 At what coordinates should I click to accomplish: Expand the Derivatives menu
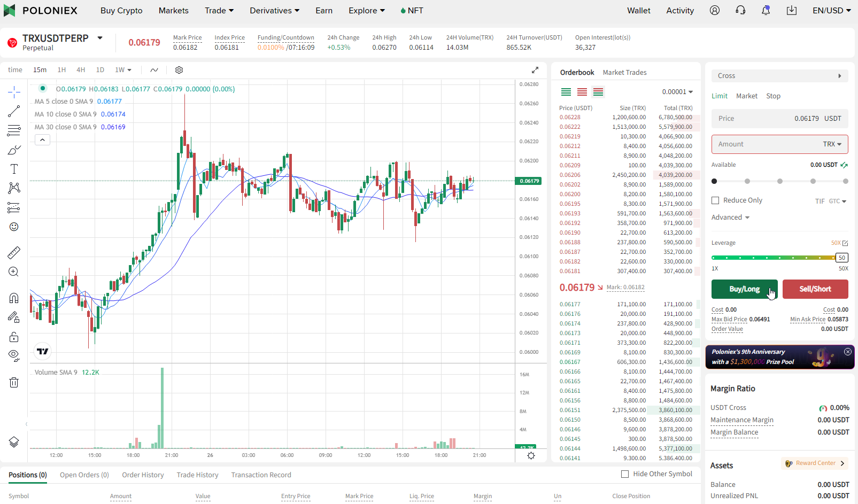coord(275,10)
